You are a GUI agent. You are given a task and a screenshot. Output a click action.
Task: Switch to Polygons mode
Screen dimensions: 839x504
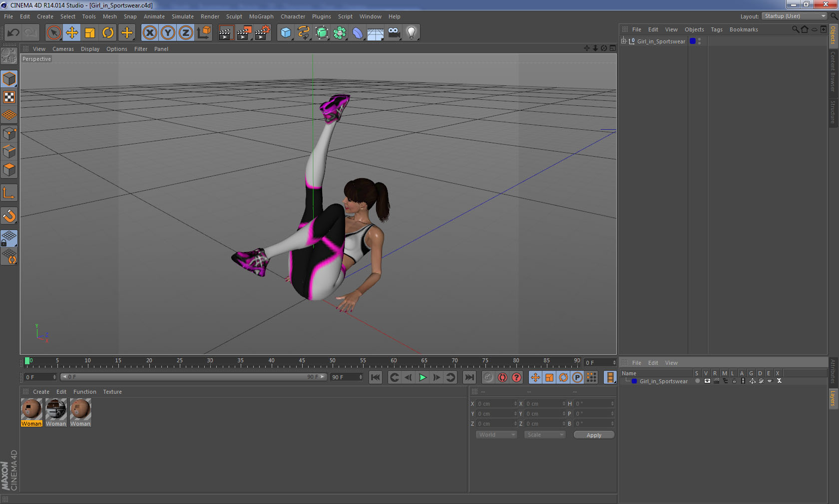[x=9, y=170]
